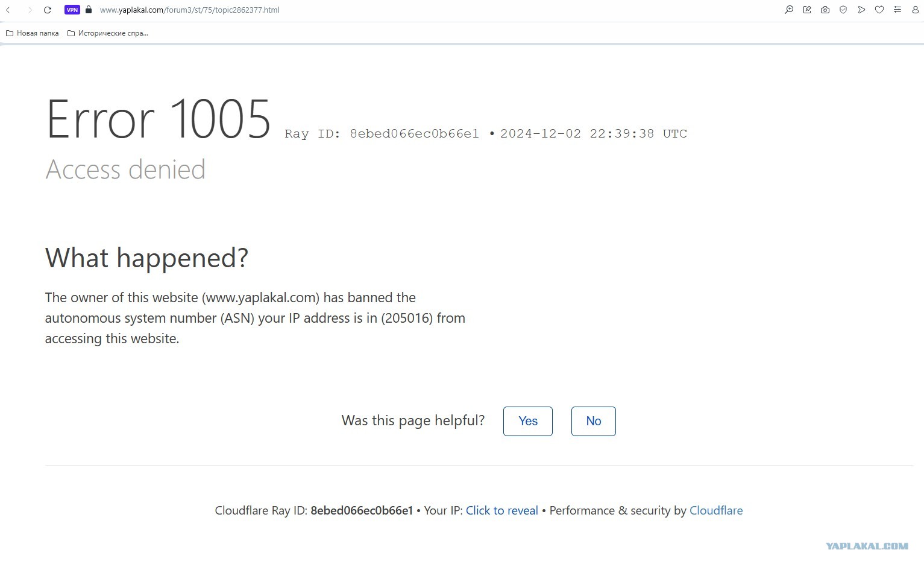Go back to the previous page
This screenshot has width=924, height=564.
[8, 10]
